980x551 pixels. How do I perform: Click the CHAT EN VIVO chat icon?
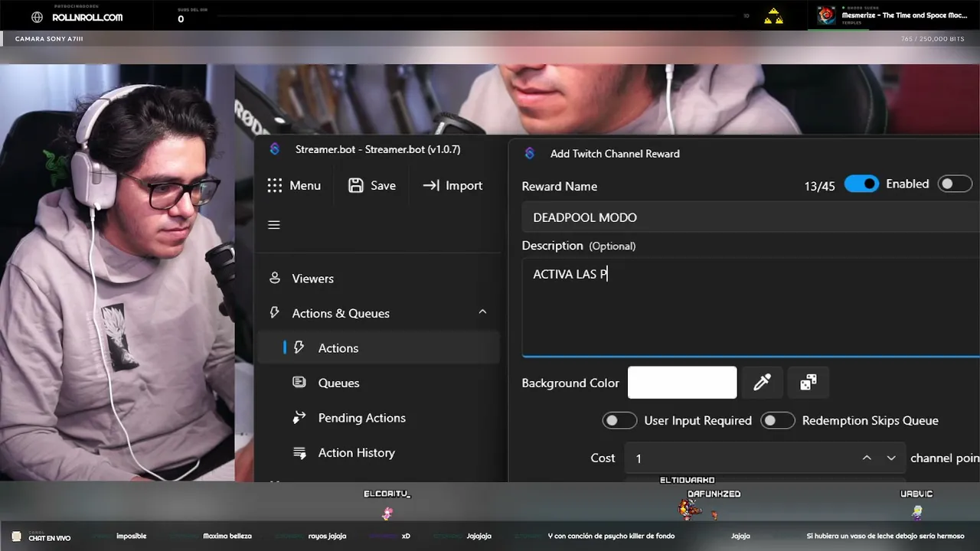[x=16, y=536]
